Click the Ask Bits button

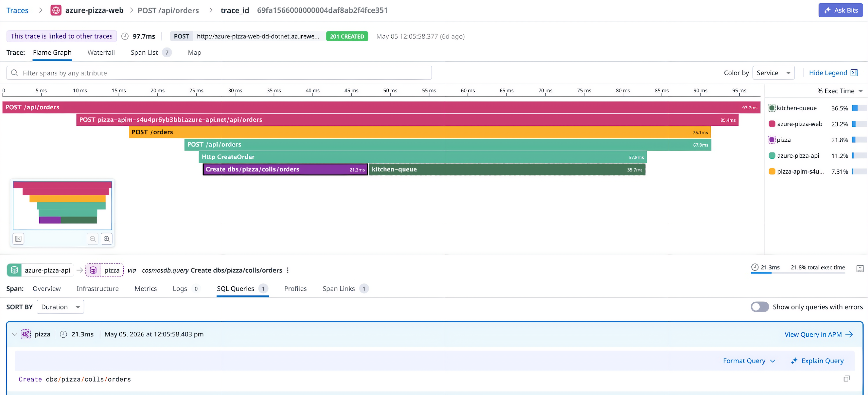click(840, 10)
